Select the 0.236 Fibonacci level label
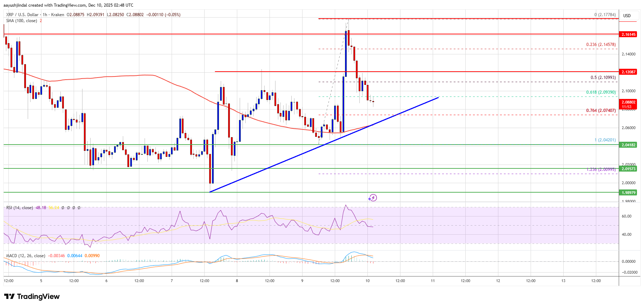Image resolution: width=644 pixels, height=307 pixels. (x=601, y=45)
